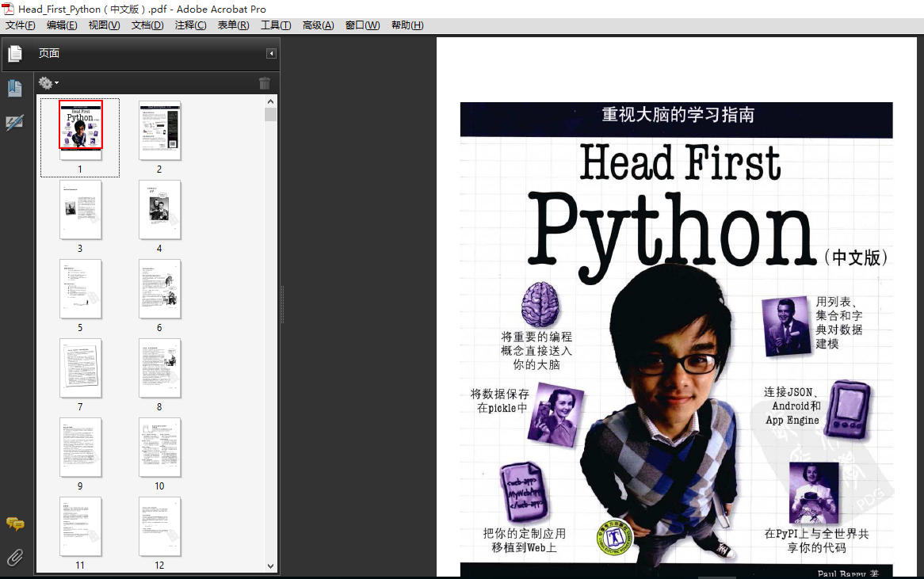Image resolution: width=924 pixels, height=579 pixels.
Task: Select page 4 thumbnail
Action: point(160,209)
